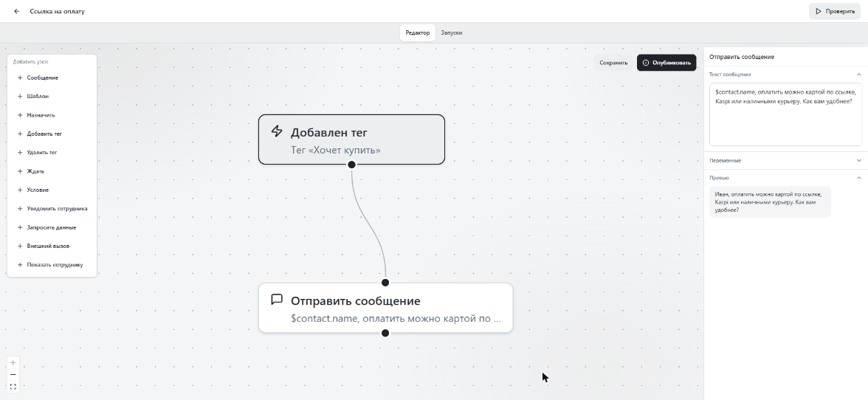
Task: Zoom out the canvas with minus icon
Action: coord(13,375)
